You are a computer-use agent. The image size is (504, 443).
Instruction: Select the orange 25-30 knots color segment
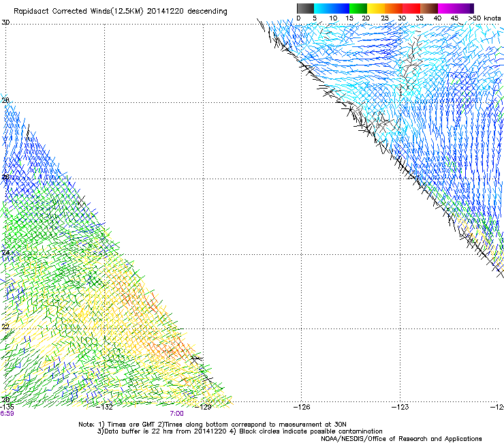coord(394,8)
